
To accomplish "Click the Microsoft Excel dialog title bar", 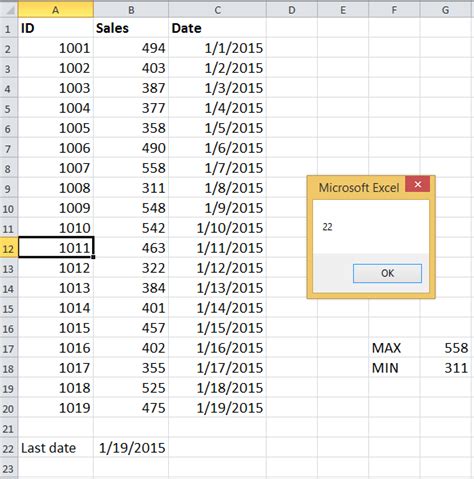I will [x=359, y=187].
